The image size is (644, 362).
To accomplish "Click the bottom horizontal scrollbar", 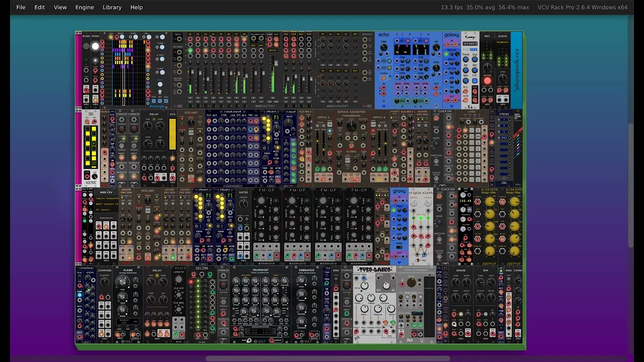I will click(328, 358).
